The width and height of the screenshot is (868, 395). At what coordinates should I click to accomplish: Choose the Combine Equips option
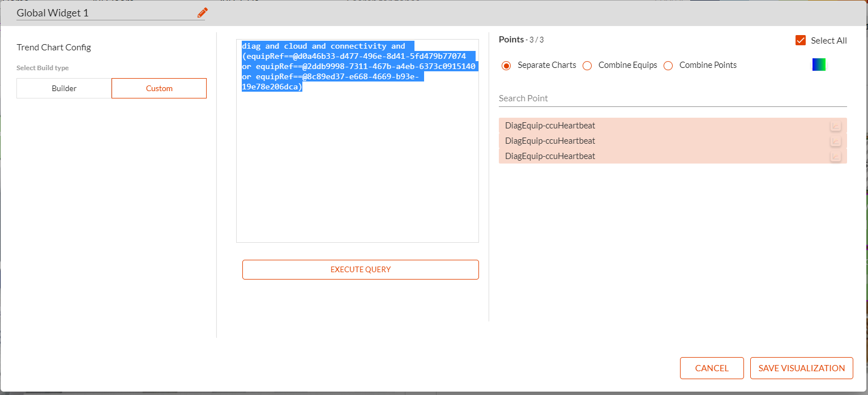(587, 66)
